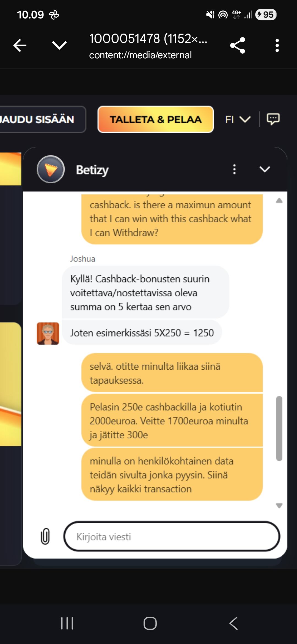Share the image with share icon

click(x=238, y=45)
